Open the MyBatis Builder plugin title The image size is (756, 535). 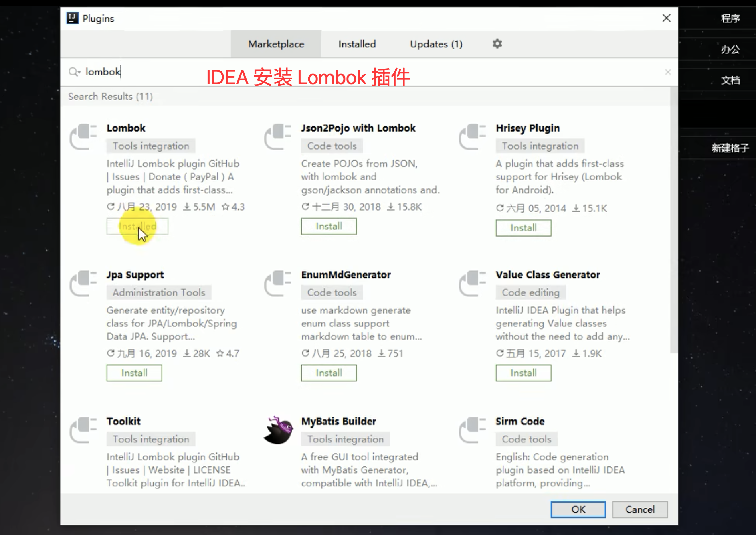click(x=339, y=421)
